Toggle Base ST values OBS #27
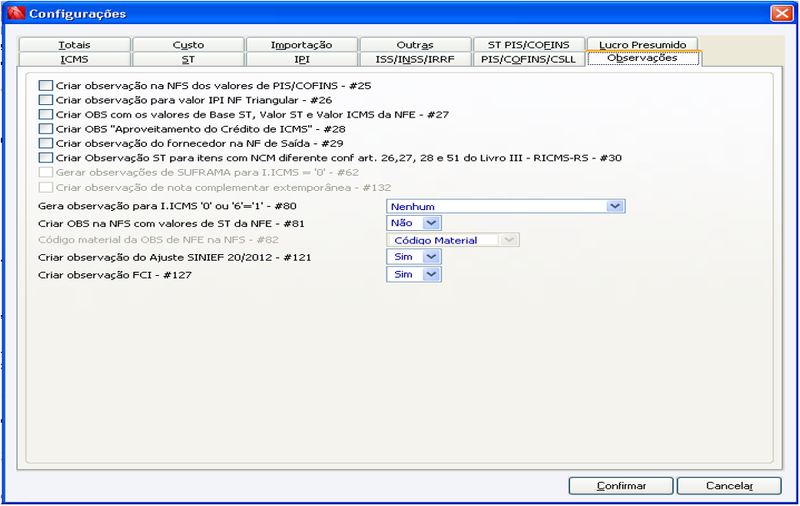Viewport: 800px width, 506px height. [x=45, y=114]
